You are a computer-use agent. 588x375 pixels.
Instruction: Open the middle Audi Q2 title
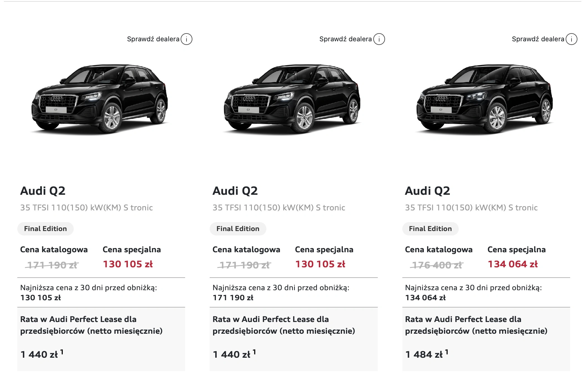[235, 191]
